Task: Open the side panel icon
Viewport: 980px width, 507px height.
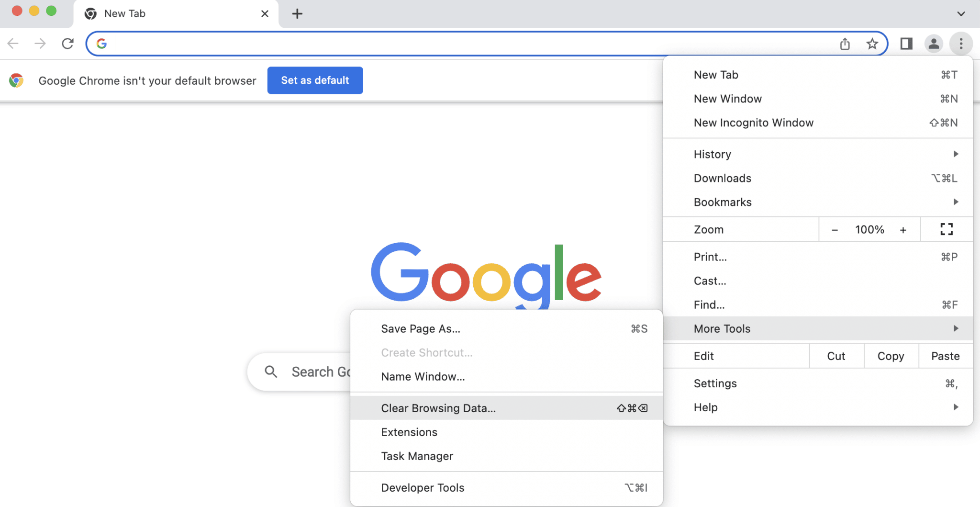Action: [906, 44]
